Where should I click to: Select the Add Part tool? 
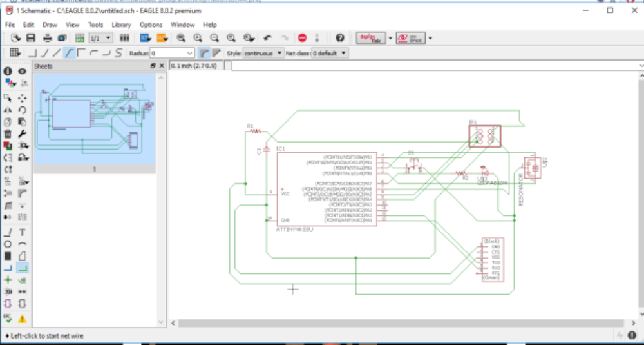pos(8,146)
